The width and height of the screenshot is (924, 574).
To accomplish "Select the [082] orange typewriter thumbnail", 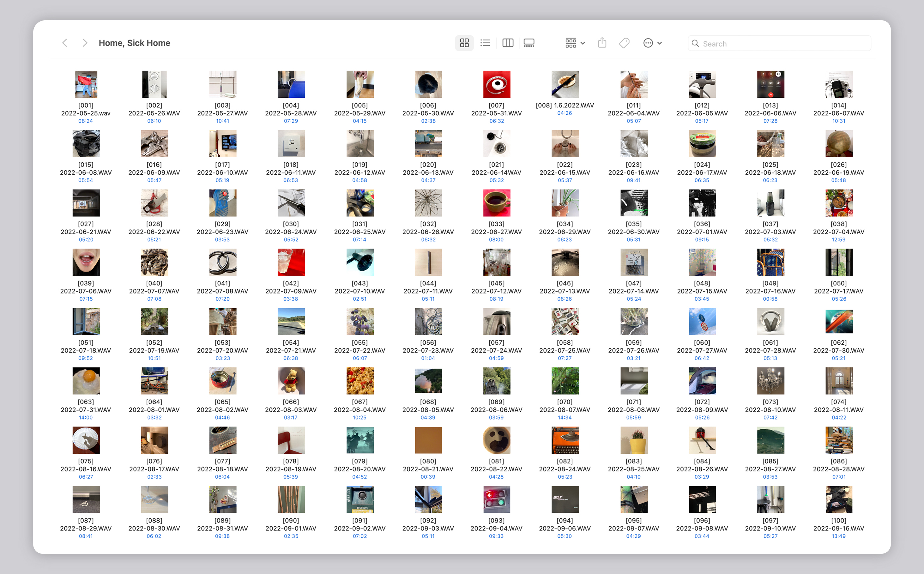I will coord(565,440).
